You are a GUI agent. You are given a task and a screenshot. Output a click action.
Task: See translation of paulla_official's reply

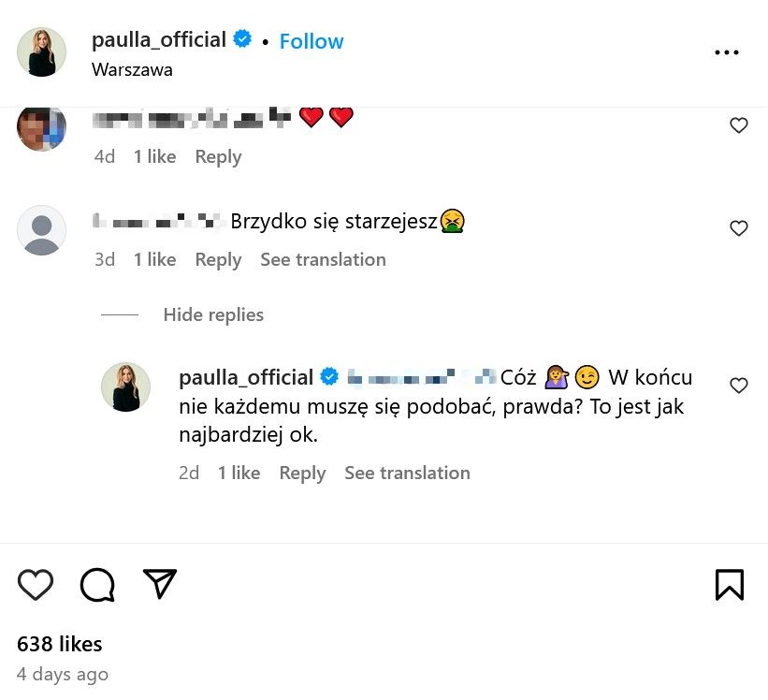407,474
